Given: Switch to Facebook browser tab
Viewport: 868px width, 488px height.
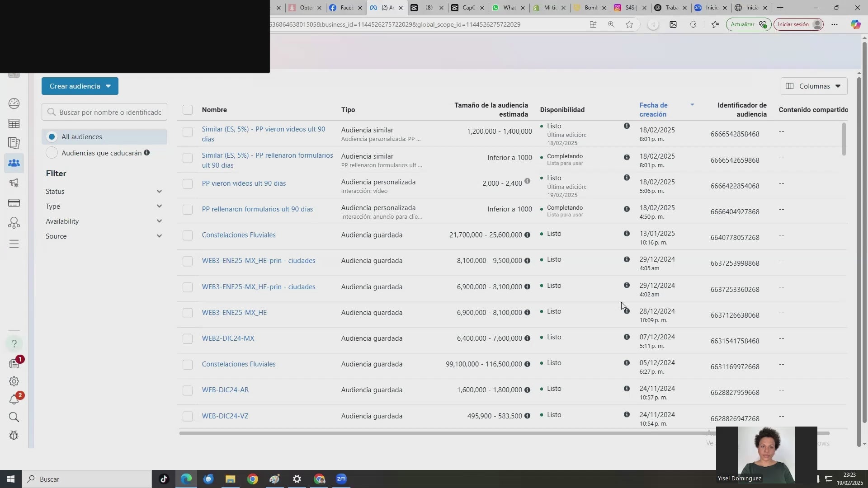Looking at the screenshot, I should tap(346, 8).
